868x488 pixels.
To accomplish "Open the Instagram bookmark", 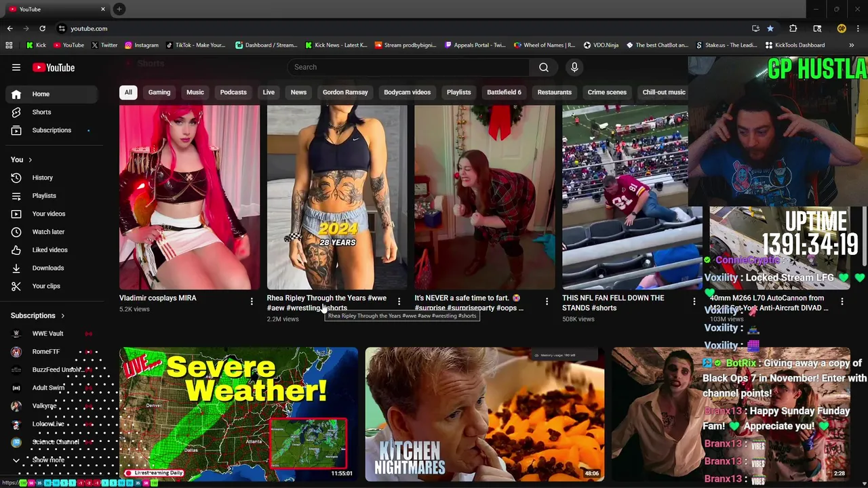I will 141,45.
